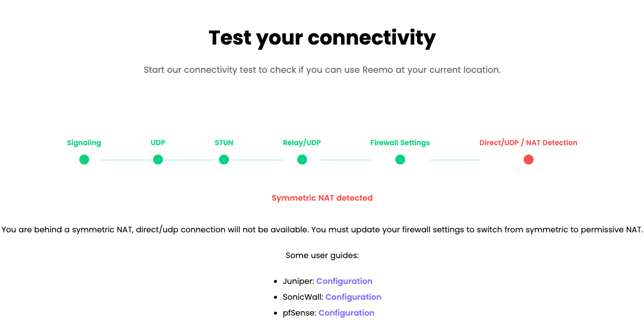Screen dimensions: 644x327
Task: Click the Some user guides text
Action: pos(322,256)
